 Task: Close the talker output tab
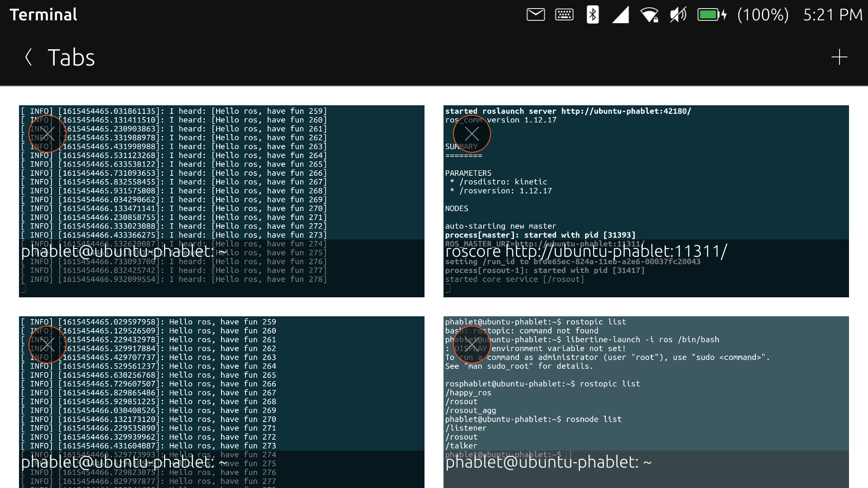tap(47, 344)
